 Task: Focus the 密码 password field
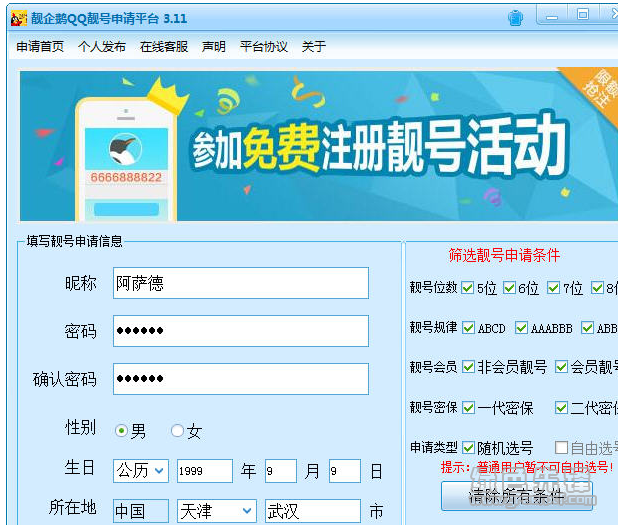(x=241, y=331)
